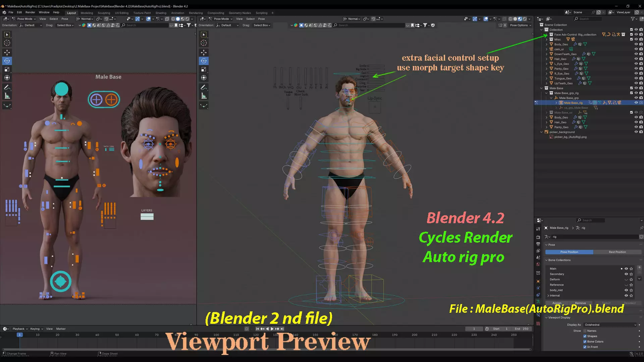This screenshot has height=362, width=644.
Task: Choose the Breakdowner tool in right viewport
Action: [x=204, y=106]
